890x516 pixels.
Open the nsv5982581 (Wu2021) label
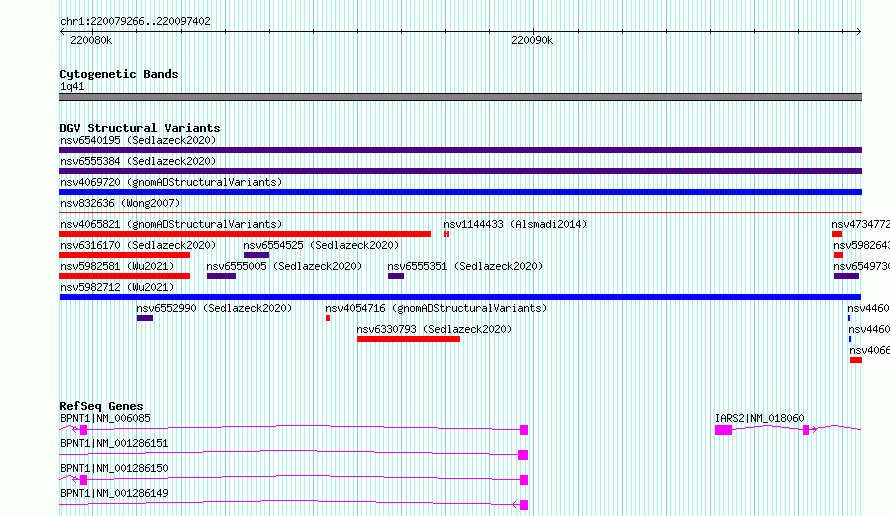pos(117,266)
